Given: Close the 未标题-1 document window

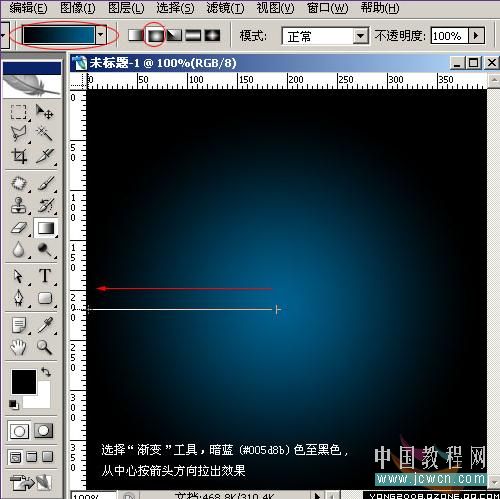Looking at the screenshot, I should (x=492, y=63).
